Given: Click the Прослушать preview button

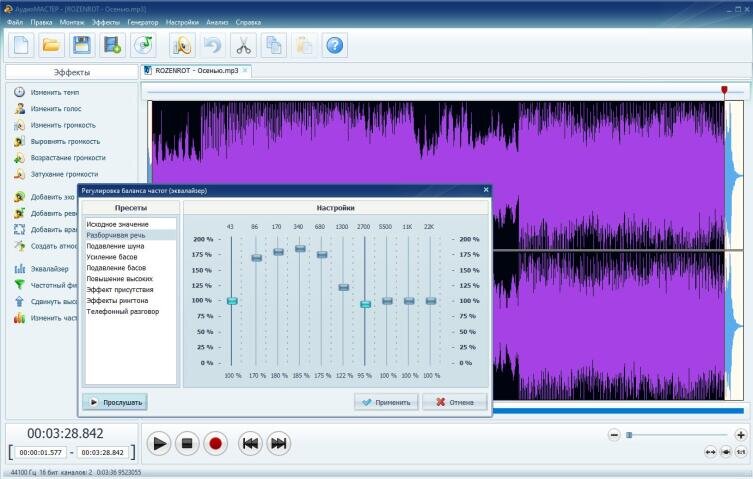Looking at the screenshot, I should 115,402.
